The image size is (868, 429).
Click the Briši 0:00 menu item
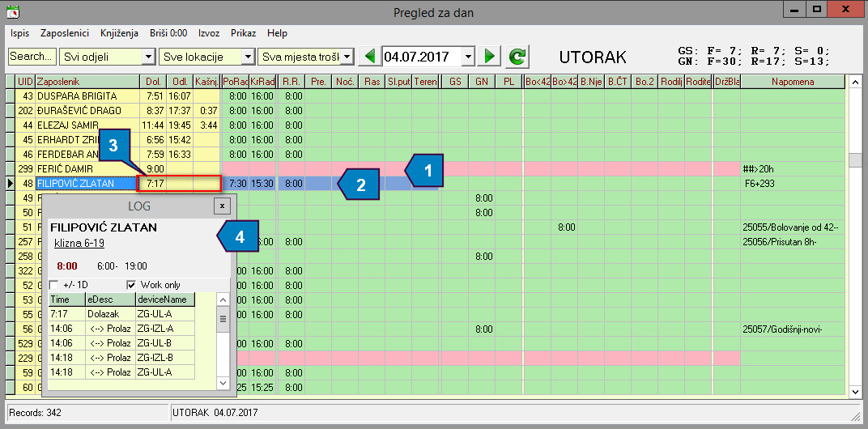point(168,33)
